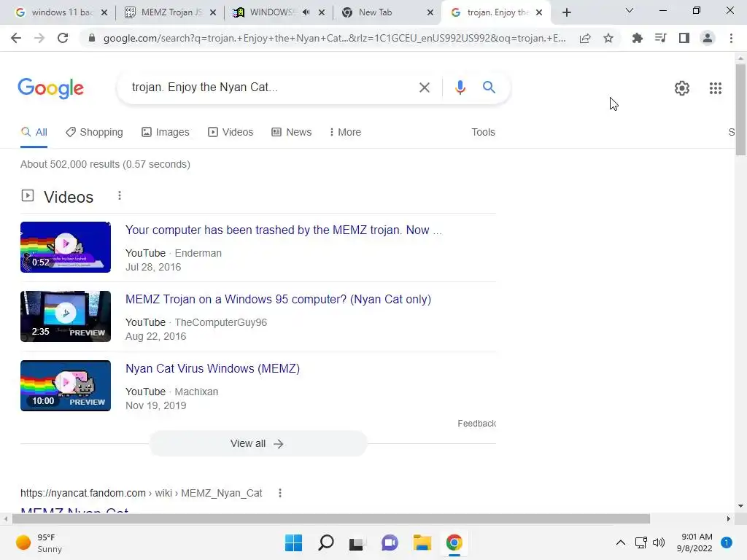The image size is (747, 560).
Task: Close the New Tab tab
Action: point(430,12)
